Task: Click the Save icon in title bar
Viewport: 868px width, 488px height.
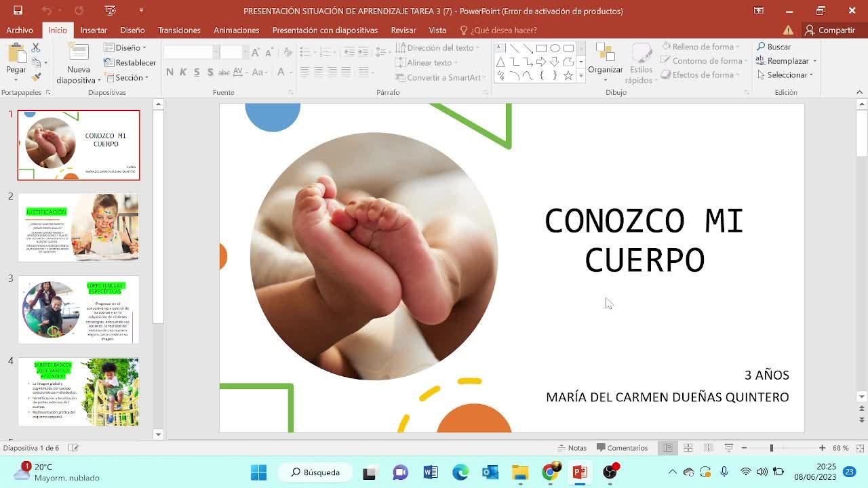Action: point(18,10)
